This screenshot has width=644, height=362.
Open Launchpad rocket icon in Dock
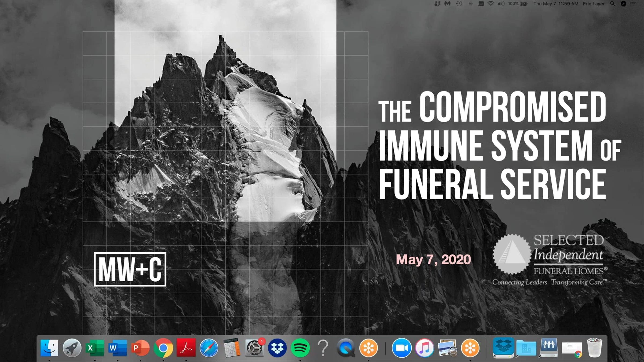click(72, 348)
